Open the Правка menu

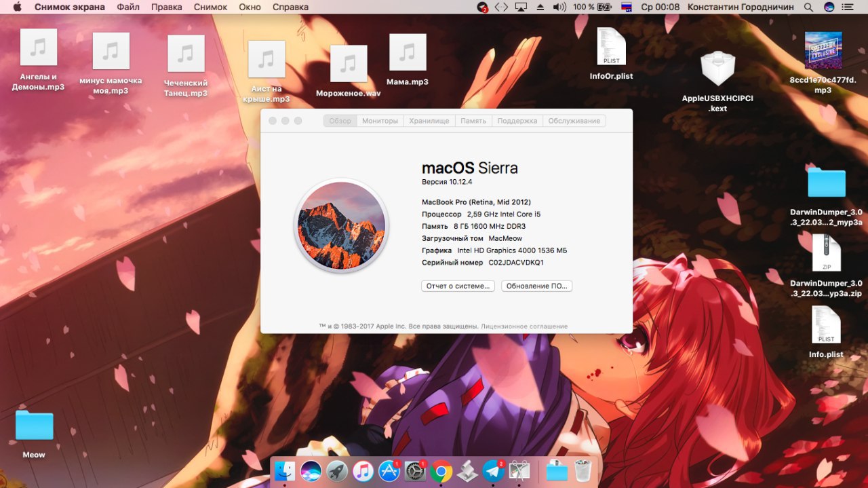pos(166,7)
